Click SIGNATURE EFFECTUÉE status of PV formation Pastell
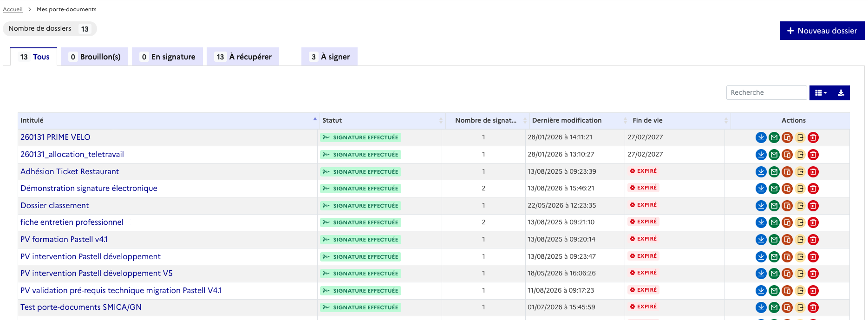Screen dimensions: 868x320 click(x=360, y=240)
